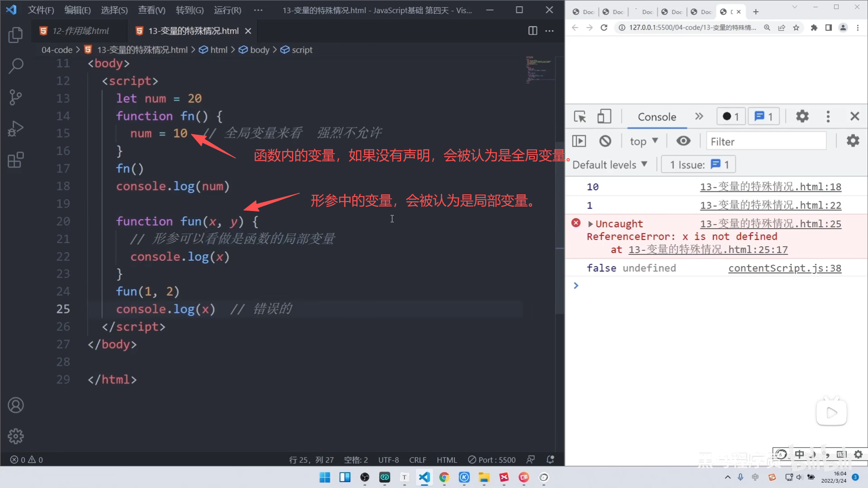Open the 运行(R) menu
This screenshot has height=488, width=868.
point(227,10)
